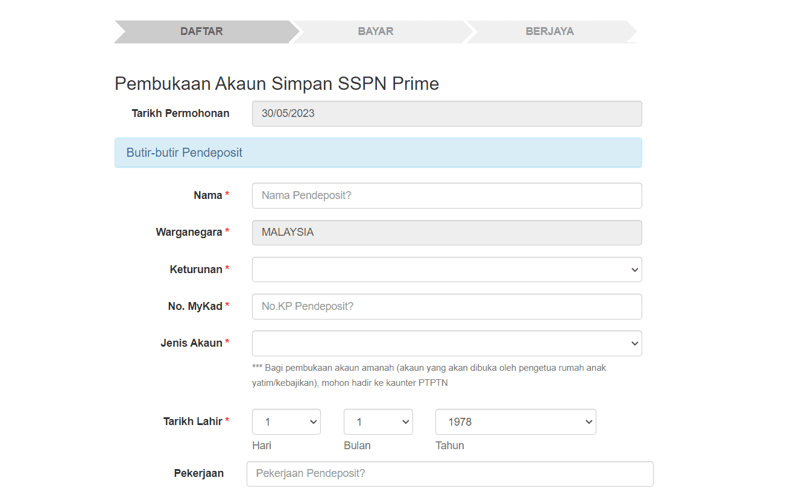Click the Nama Pendeposit input field
The height and width of the screenshot is (495, 802).
point(447,195)
